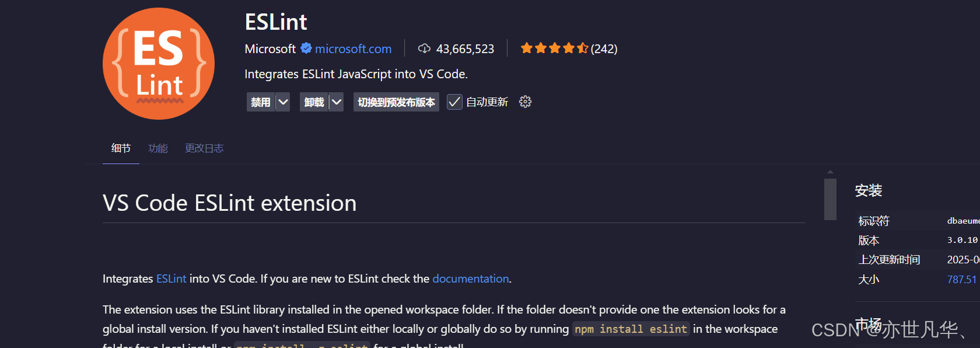Select the 细节 tab

pos(121,148)
